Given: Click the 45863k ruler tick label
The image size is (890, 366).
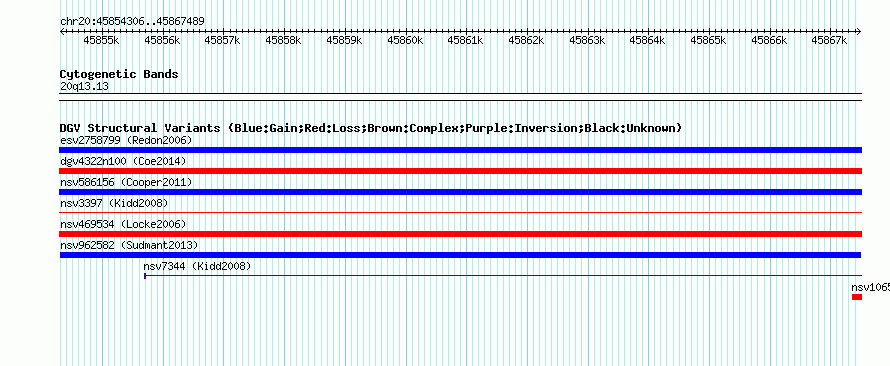Looking at the screenshot, I should coord(587,40).
